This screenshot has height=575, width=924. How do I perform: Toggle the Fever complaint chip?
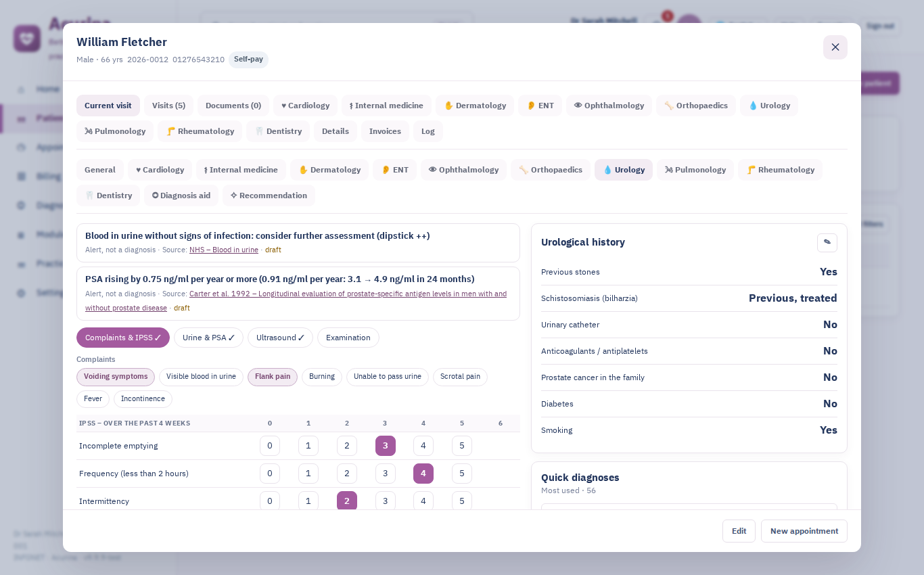pyautogui.click(x=93, y=399)
